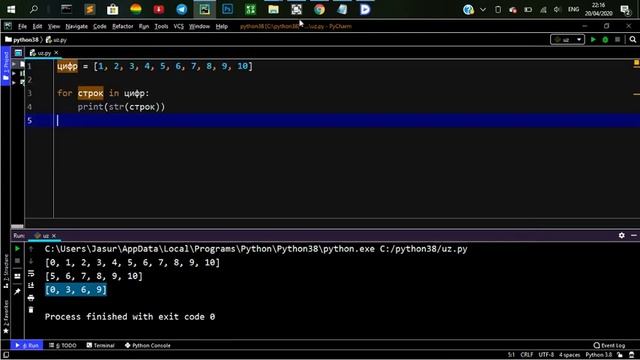
Task: Change CRLF line separator in status bar
Action: tap(527, 355)
